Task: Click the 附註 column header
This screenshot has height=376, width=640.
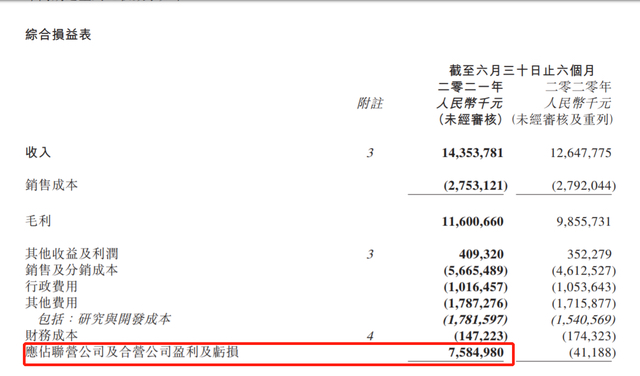Action: [x=370, y=103]
